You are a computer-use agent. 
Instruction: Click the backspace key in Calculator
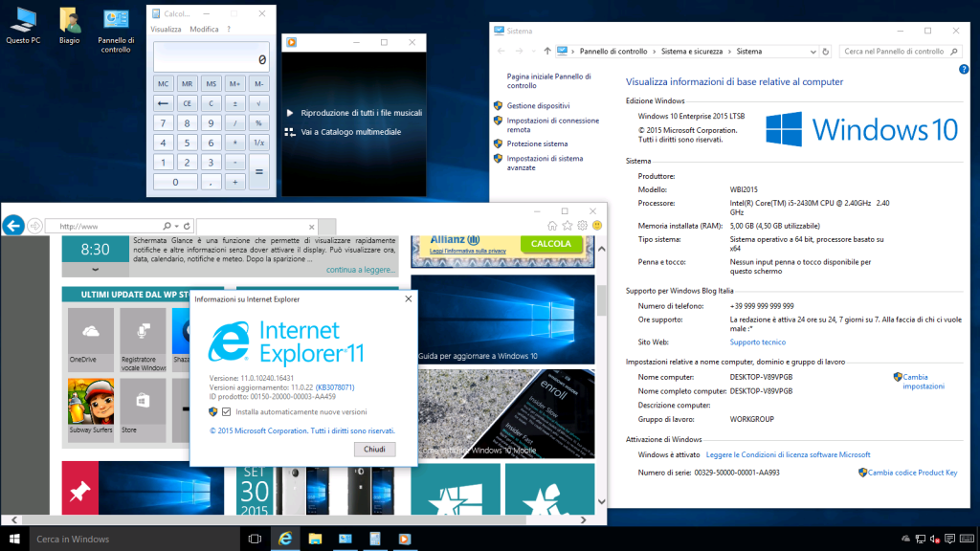pos(163,103)
